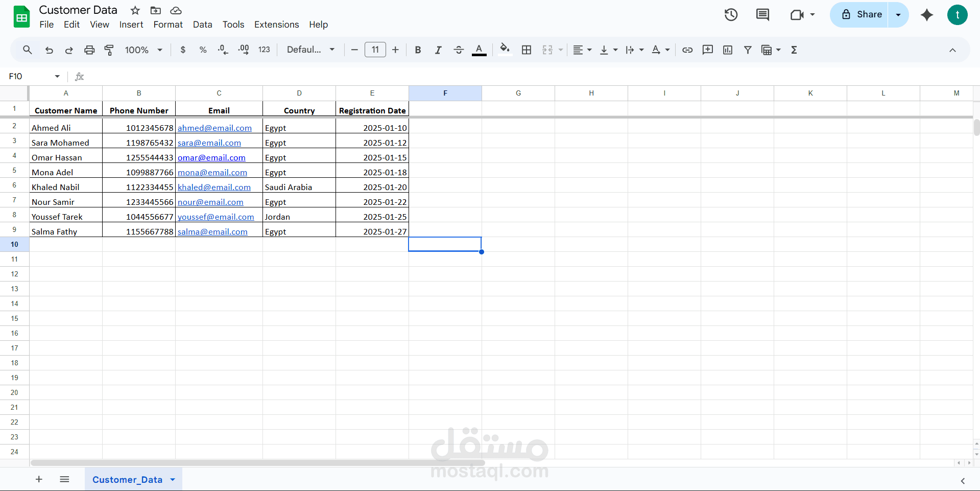Image resolution: width=980 pixels, height=491 pixels.
Task: Open the Fill color picker
Action: [505, 50]
